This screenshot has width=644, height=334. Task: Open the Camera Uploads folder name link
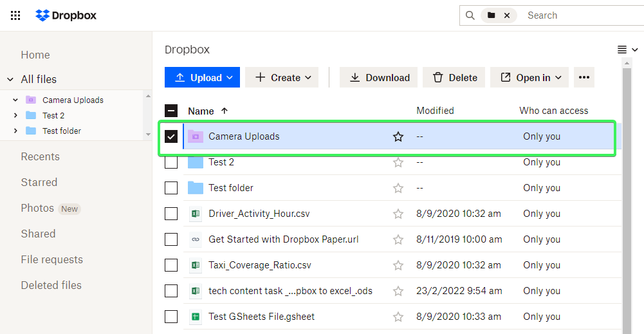click(x=244, y=136)
